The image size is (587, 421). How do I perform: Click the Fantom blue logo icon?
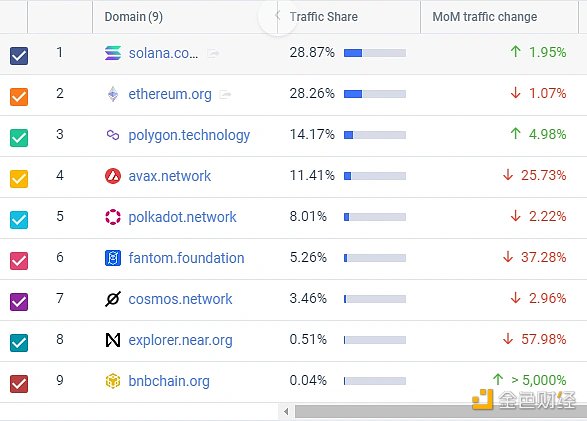113,258
